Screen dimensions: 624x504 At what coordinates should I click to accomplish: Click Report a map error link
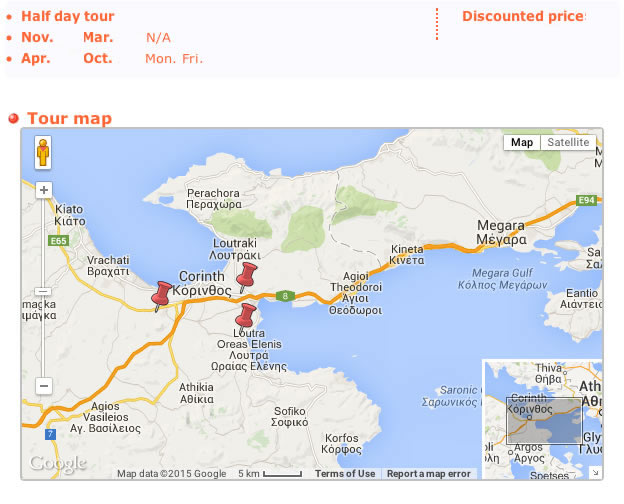429,474
